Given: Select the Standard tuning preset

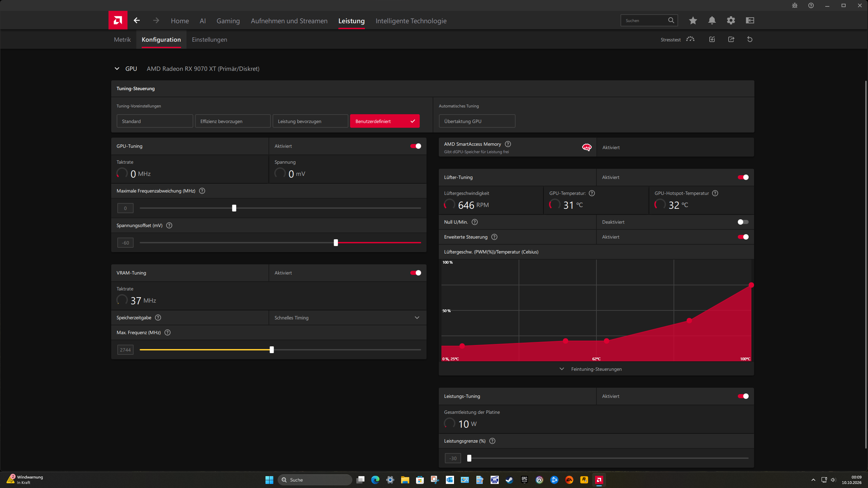Looking at the screenshot, I should pos(155,121).
